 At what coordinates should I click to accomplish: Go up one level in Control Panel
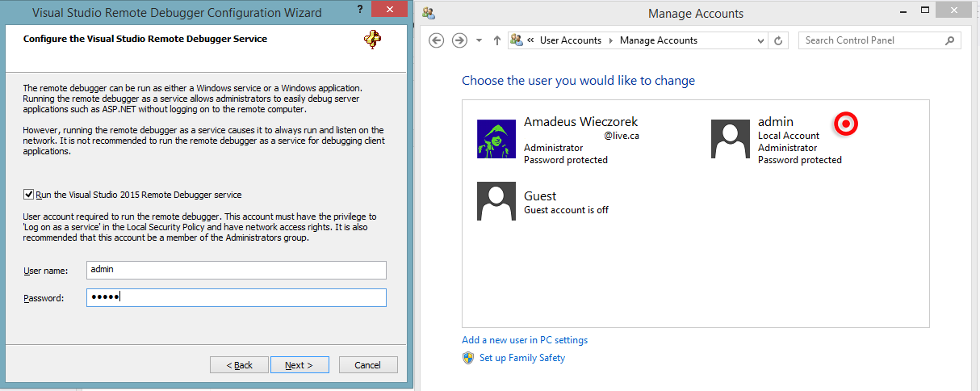pos(496,40)
